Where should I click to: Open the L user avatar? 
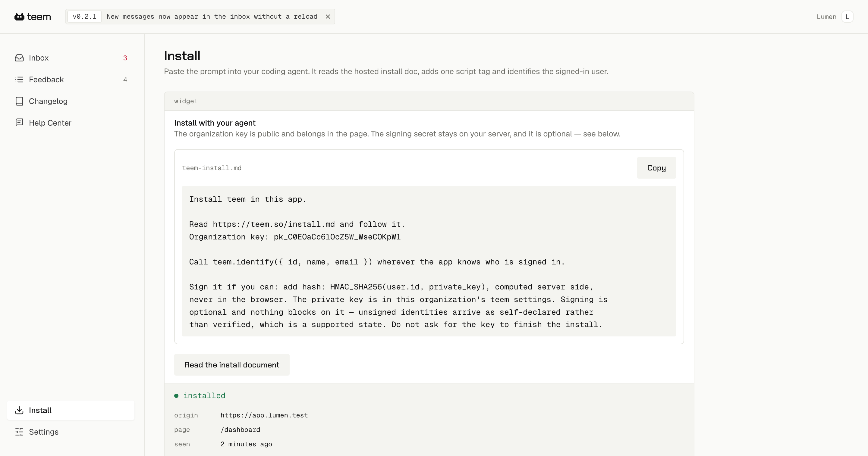847,17
